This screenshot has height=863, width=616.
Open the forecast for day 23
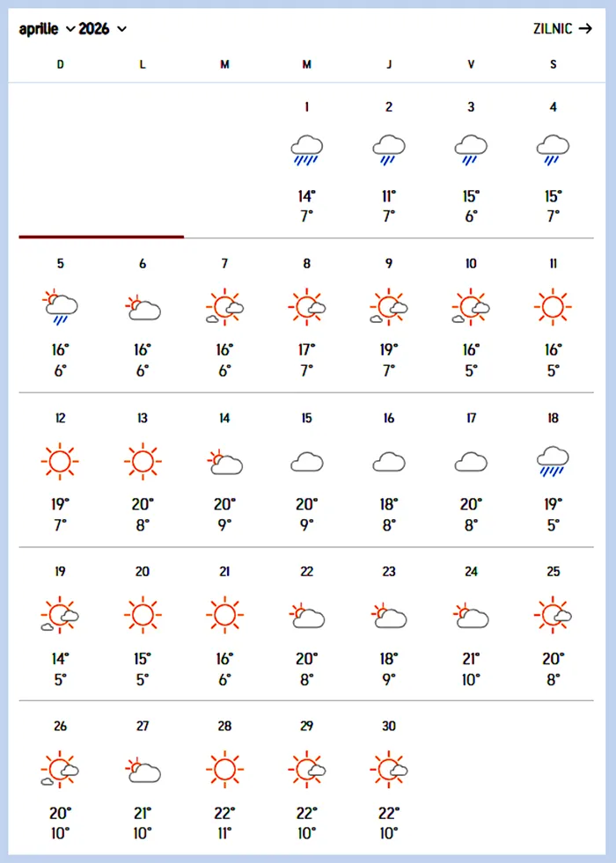tap(389, 572)
